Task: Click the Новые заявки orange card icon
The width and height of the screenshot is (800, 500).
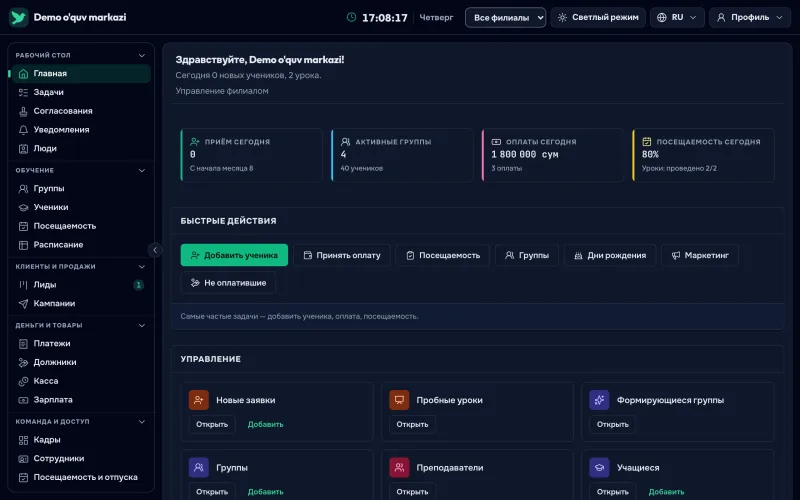Action: pos(198,400)
